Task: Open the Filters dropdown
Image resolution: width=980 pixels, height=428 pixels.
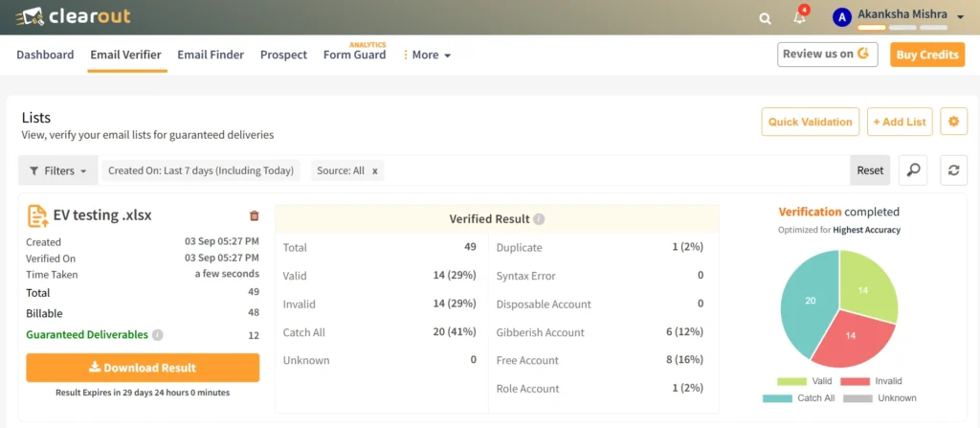Action: click(58, 170)
